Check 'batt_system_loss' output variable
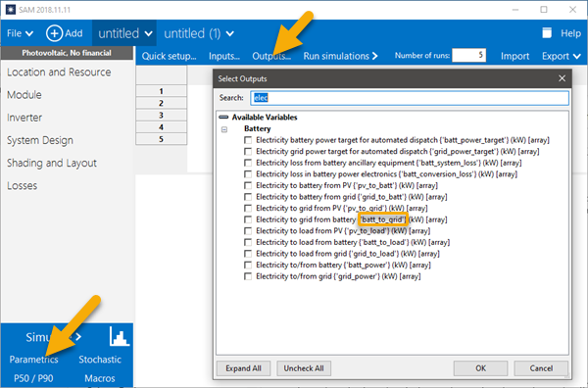This screenshot has width=588, height=388. (x=248, y=163)
